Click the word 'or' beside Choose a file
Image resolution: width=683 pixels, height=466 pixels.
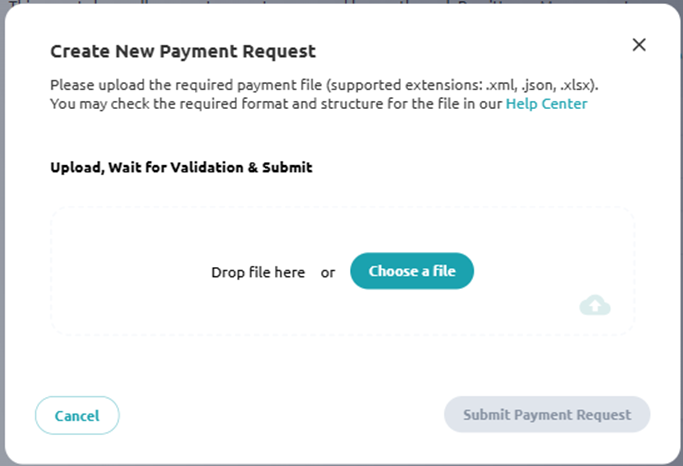click(x=328, y=273)
